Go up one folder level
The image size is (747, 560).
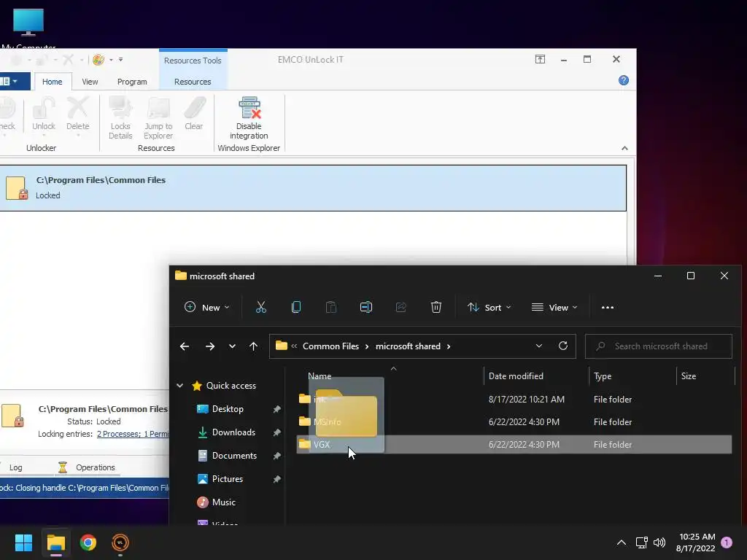[253, 346]
